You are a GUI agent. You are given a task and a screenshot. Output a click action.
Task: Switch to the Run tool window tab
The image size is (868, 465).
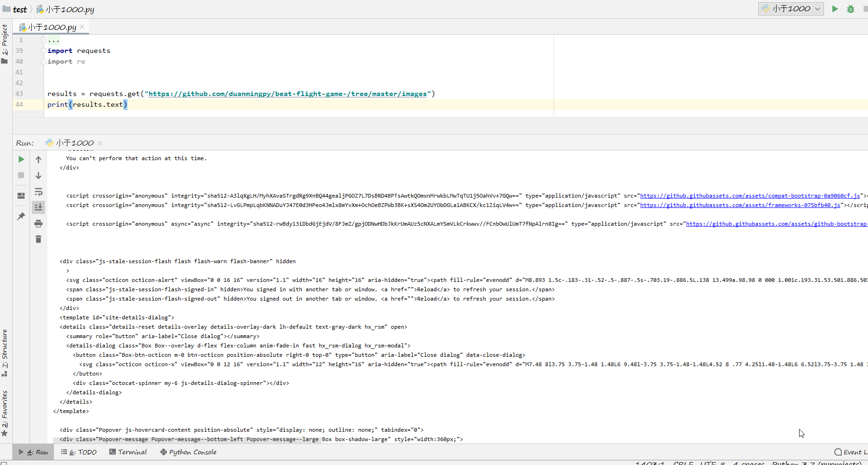point(33,452)
